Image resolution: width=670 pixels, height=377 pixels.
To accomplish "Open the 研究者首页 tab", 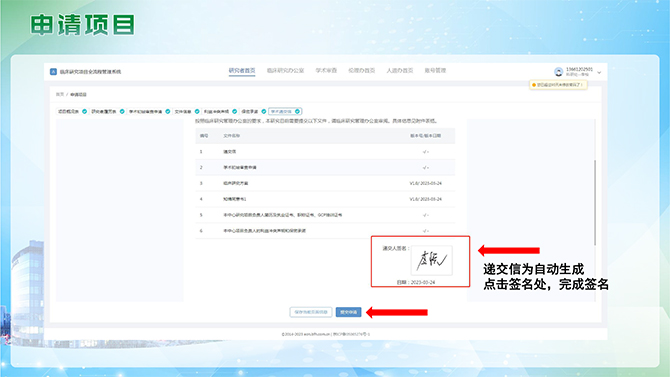I will [x=242, y=71].
